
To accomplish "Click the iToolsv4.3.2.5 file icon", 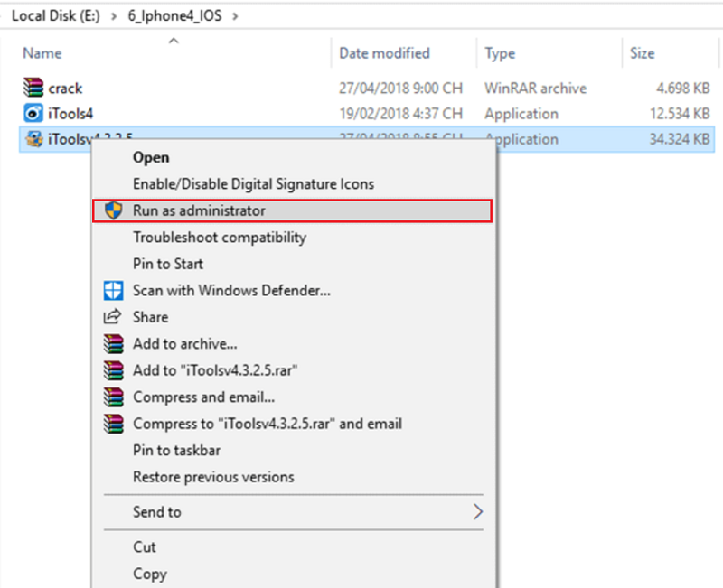I will (x=33, y=139).
